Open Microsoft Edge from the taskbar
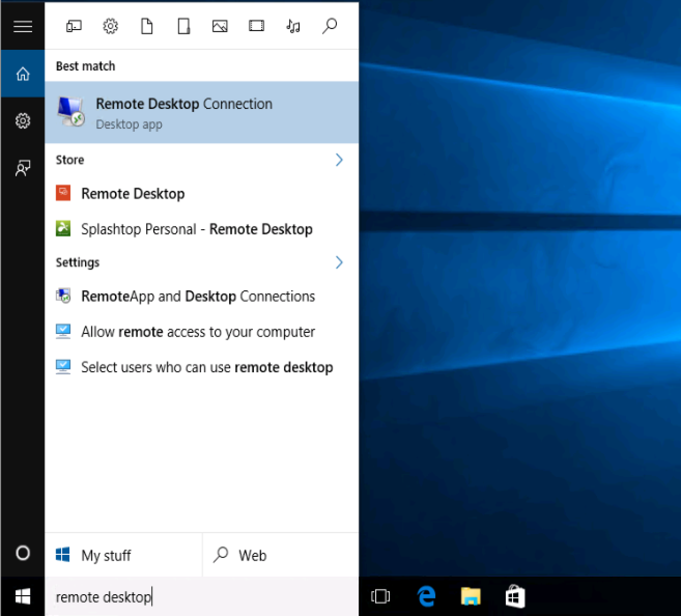 426,597
